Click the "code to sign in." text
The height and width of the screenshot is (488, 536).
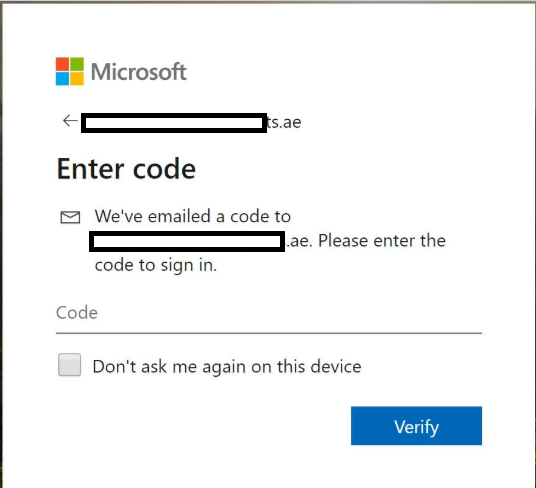(x=156, y=266)
